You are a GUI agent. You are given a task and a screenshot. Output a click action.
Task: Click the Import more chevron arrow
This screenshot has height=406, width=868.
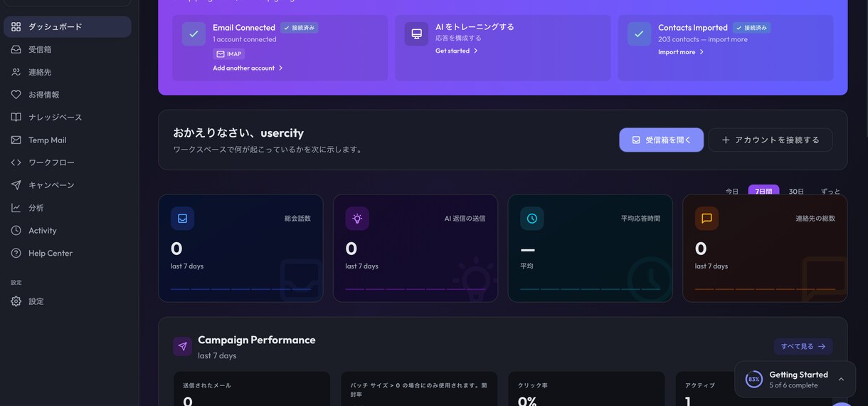[702, 52]
